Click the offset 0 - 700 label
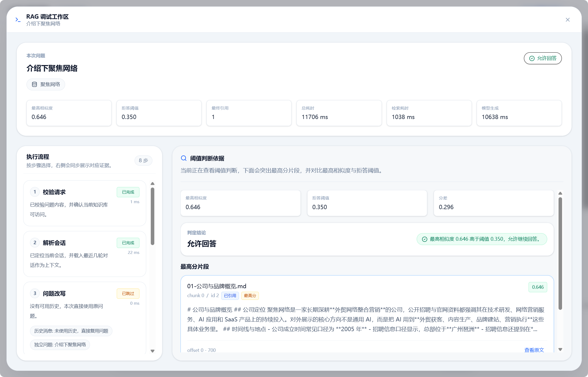Viewport: 588px width, 377px height. [202, 350]
